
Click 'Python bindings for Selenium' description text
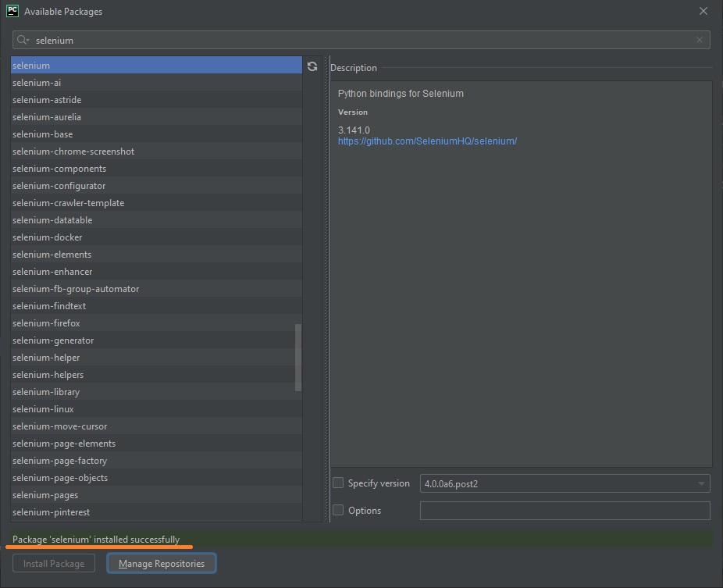pos(401,93)
